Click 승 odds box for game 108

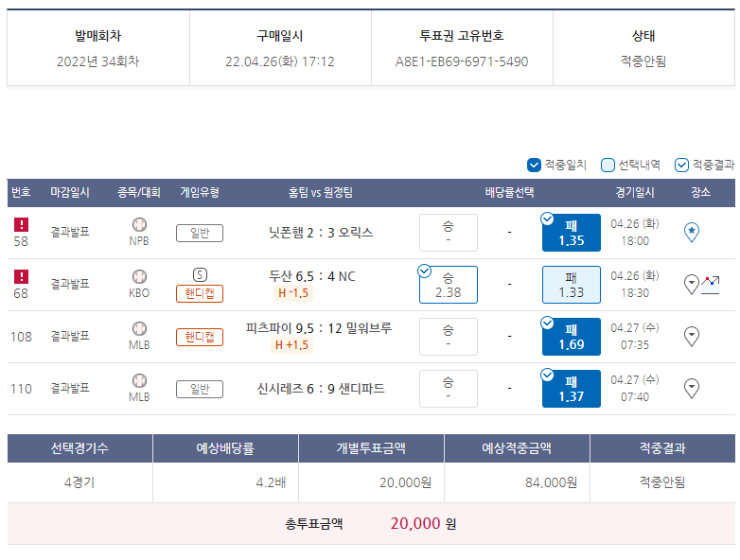[449, 337]
